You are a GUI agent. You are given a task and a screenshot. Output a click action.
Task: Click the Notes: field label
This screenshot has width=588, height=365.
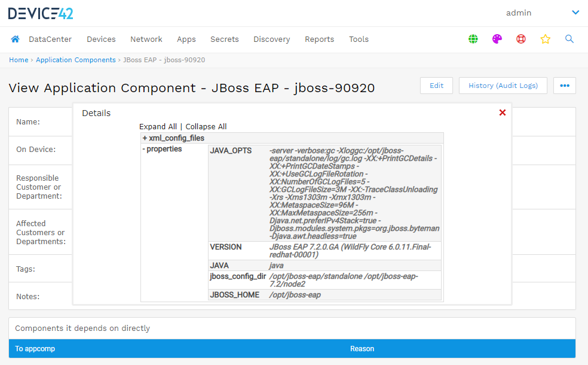click(x=27, y=296)
